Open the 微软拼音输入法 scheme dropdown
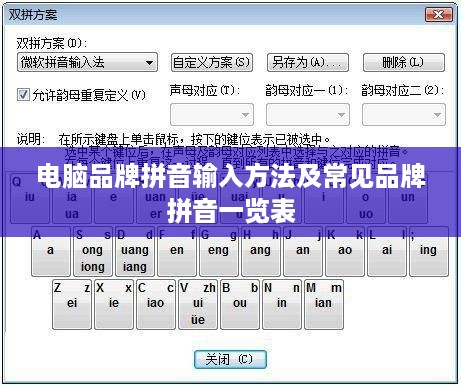This screenshot has width=461, height=385. pyautogui.click(x=87, y=62)
